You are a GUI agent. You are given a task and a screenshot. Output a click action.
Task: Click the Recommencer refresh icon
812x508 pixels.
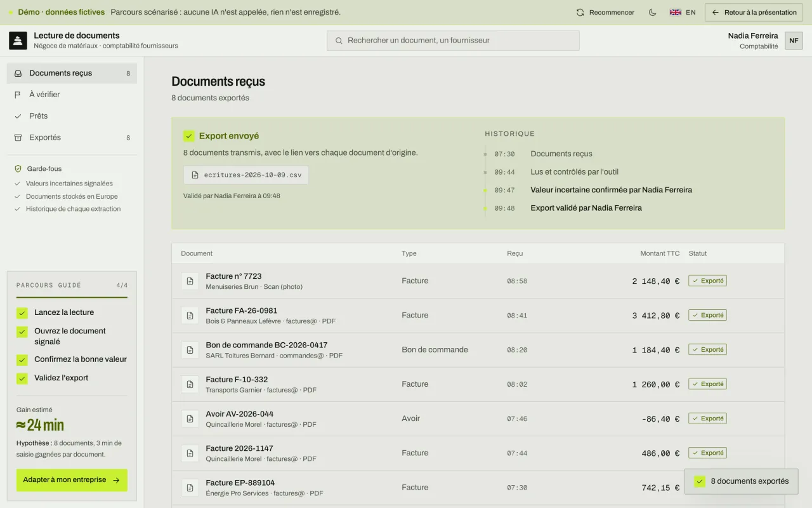pos(580,12)
